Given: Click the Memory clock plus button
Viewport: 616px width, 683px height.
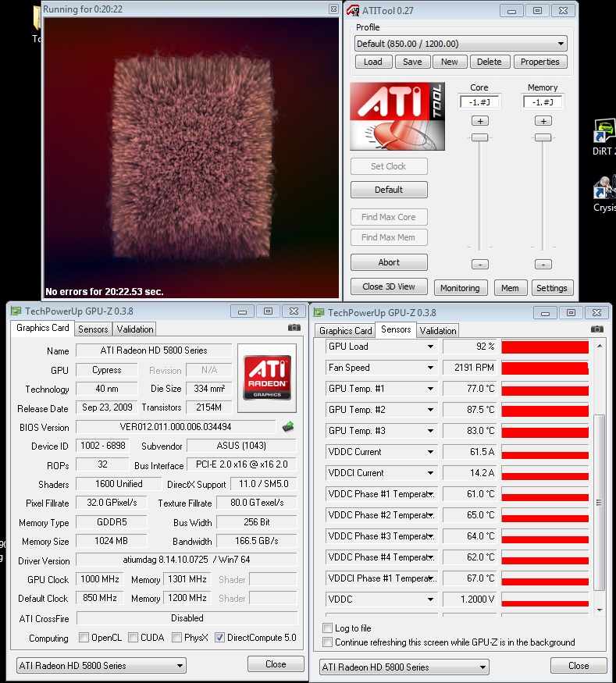Looking at the screenshot, I should pos(543,121).
